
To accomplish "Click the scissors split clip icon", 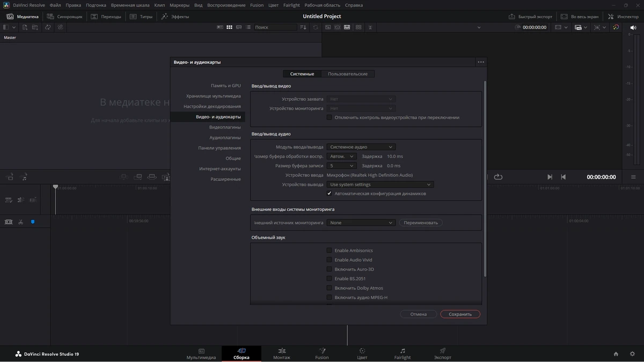I will click(x=20, y=222).
